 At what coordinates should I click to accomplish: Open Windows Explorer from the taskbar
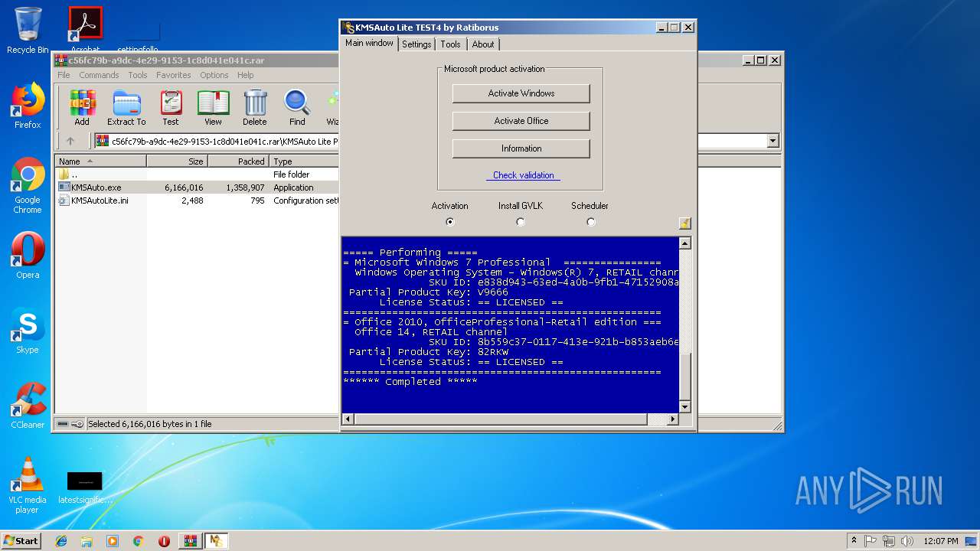(87, 541)
